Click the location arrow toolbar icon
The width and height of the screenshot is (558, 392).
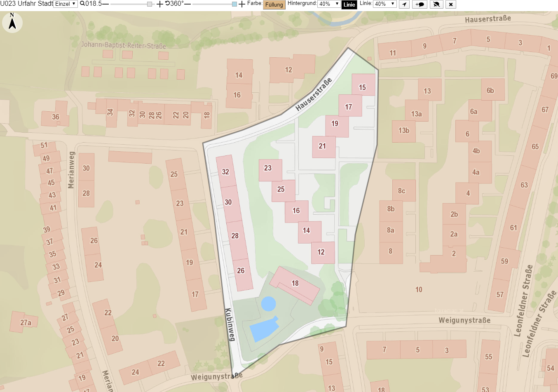(404, 4)
